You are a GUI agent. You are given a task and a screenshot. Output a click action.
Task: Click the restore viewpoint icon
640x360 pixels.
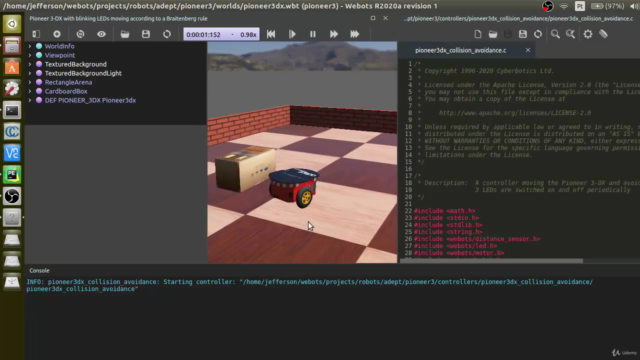[80, 34]
